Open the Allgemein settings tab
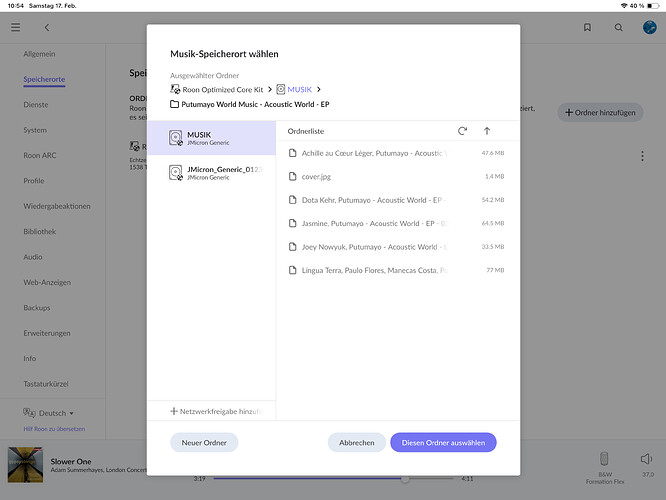This screenshot has width=666, height=500. (x=39, y=54)
